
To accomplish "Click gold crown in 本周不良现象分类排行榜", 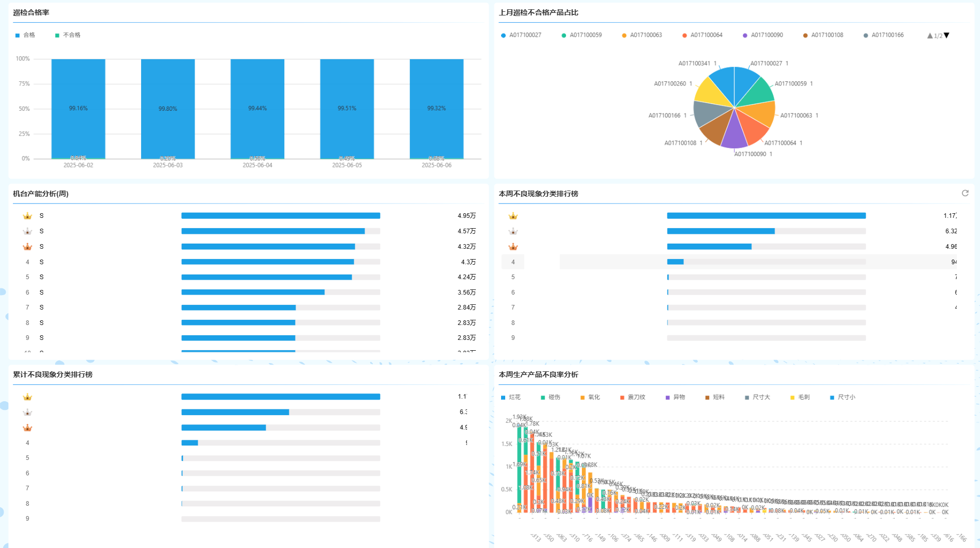I will (x=513, y=216).
